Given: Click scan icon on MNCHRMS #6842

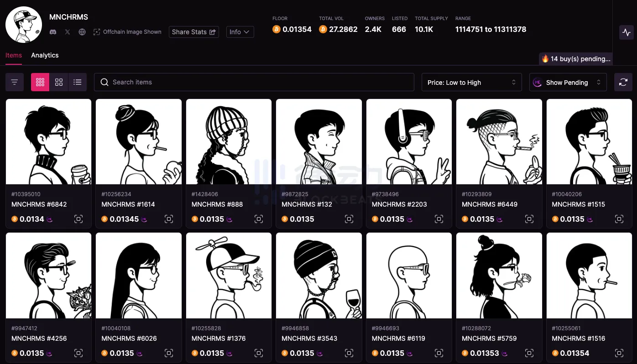Looking at the screenshot, I should 78,219.
